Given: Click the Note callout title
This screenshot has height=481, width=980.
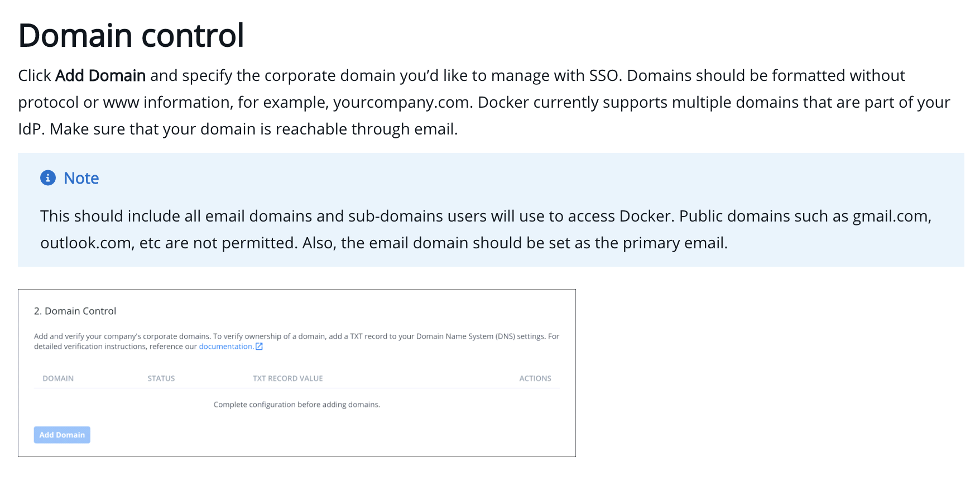Looking at the screenshot, I should 81,178.
